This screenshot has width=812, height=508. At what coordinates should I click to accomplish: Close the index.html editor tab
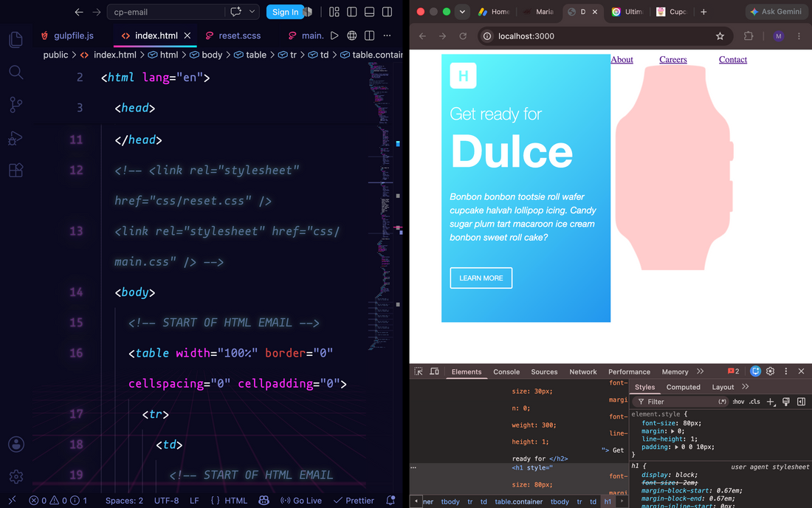click(x=187, y=35)
